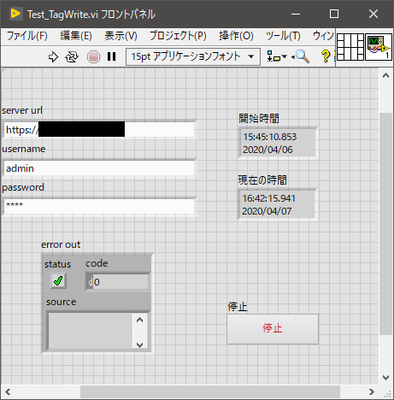
Task: Click the server url label
Action: [x=22, y=110]
